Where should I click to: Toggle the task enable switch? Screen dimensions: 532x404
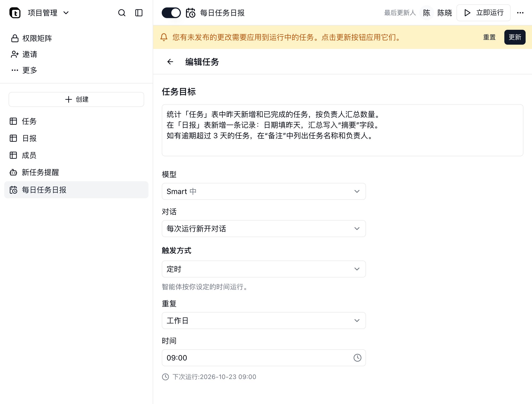pyautogui.click(x=171, y=13)
